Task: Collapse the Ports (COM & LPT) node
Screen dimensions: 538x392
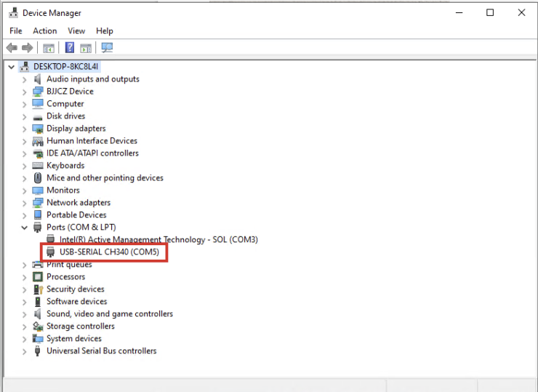Action: tap(25, 228)
